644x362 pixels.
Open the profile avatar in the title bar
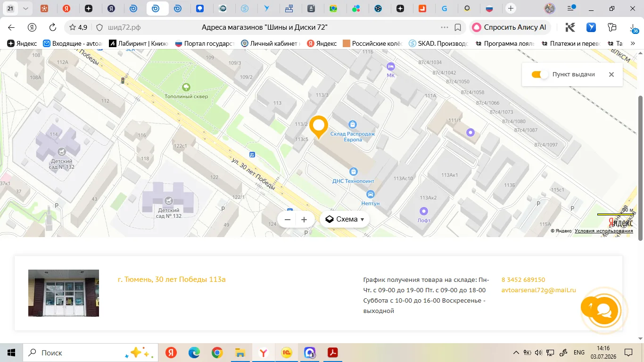click(x=550, y=8)
